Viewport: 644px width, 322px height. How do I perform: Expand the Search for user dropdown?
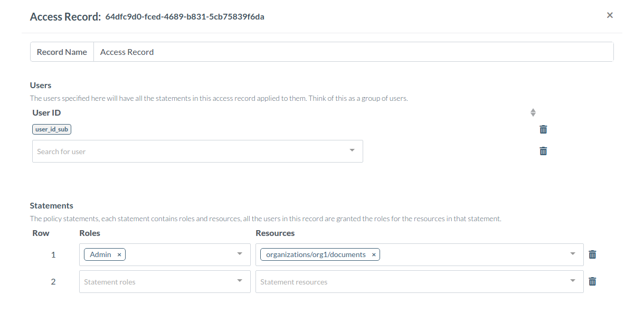(352, 150)
